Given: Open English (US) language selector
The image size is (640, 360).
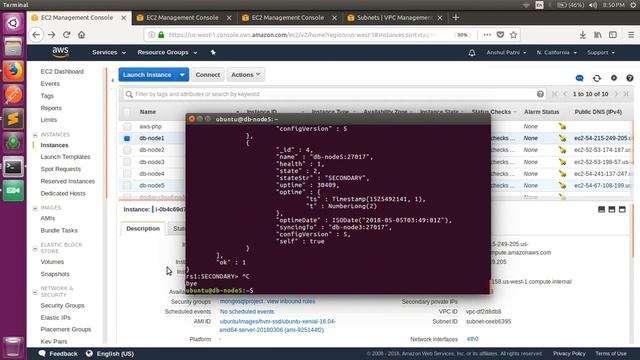Looking at the screenshot, I should [110, 353].
